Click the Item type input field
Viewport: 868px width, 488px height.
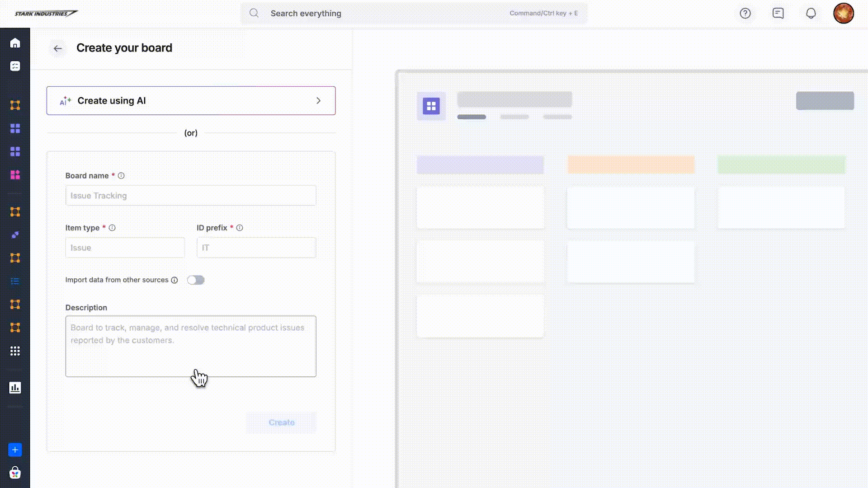tap(125, 248)
